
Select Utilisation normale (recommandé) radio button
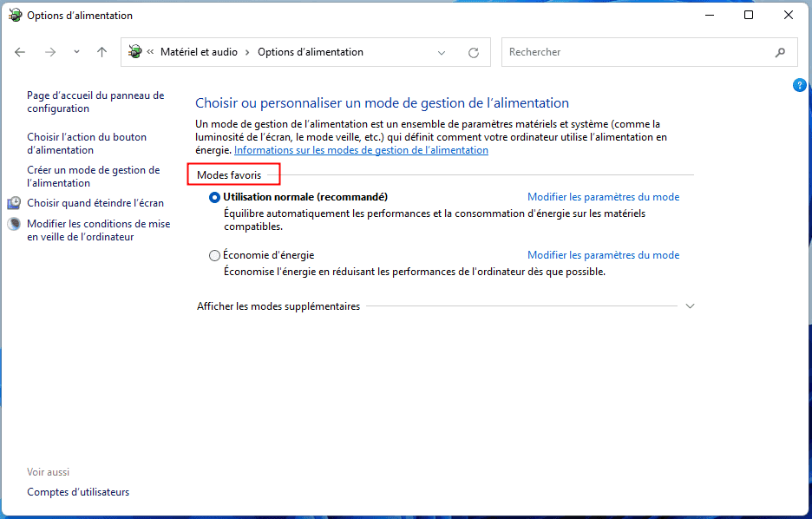click(214, 197)
